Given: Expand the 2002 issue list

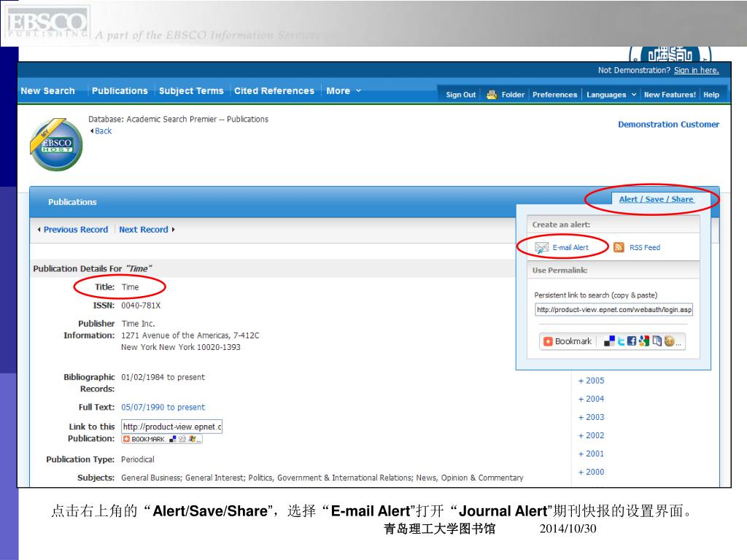Looking at the screenshot, I should point(591,435).
